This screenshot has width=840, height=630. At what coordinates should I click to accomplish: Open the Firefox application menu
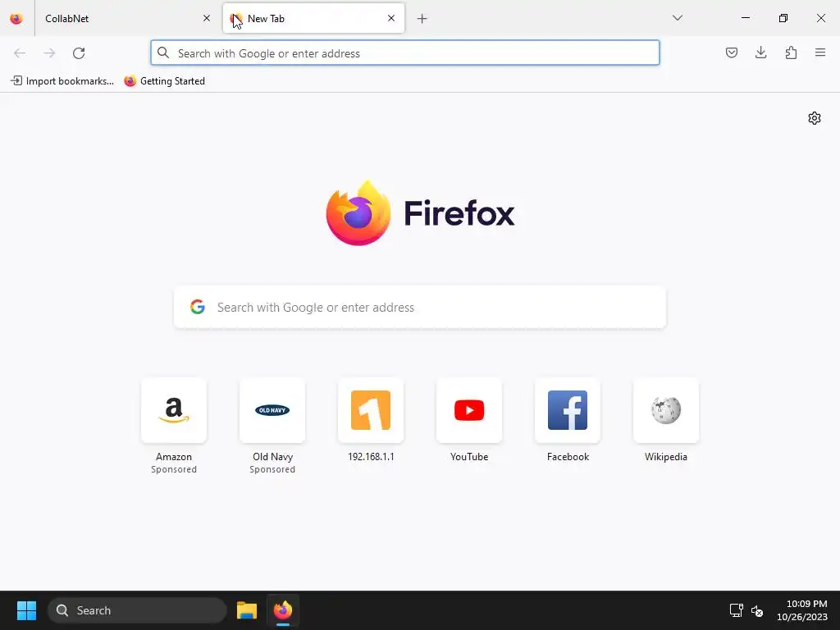[x=820, y=52]
